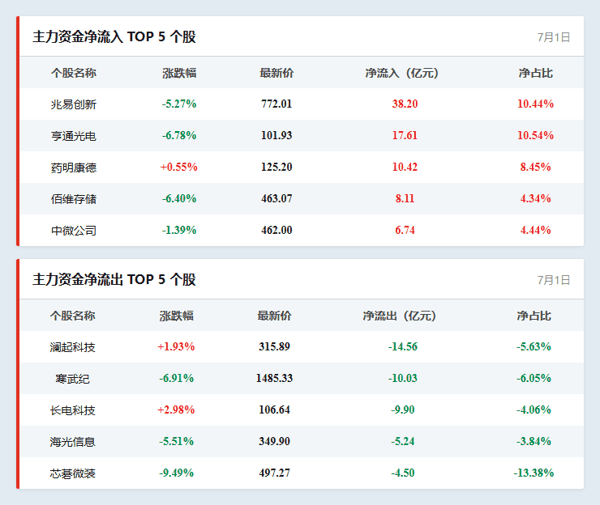
Task: Click the -5.27% change of 兆易创新
Action: [179, 104]
